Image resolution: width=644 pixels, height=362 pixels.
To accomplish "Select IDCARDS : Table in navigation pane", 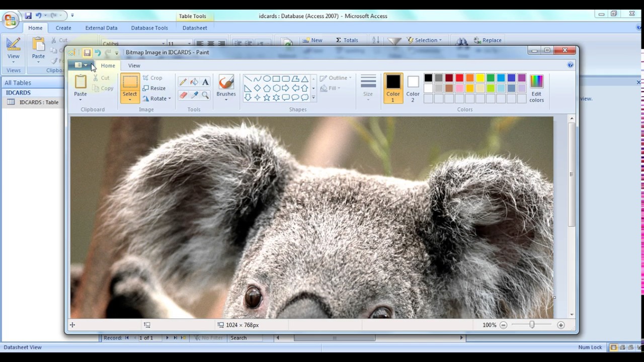I will (x=33, y=103).
